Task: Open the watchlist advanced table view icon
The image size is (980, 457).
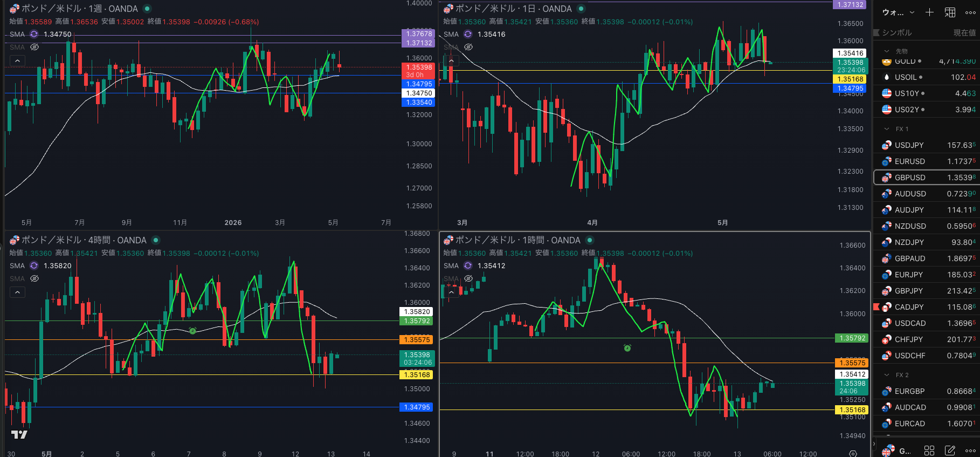Action: pos(950,12)
